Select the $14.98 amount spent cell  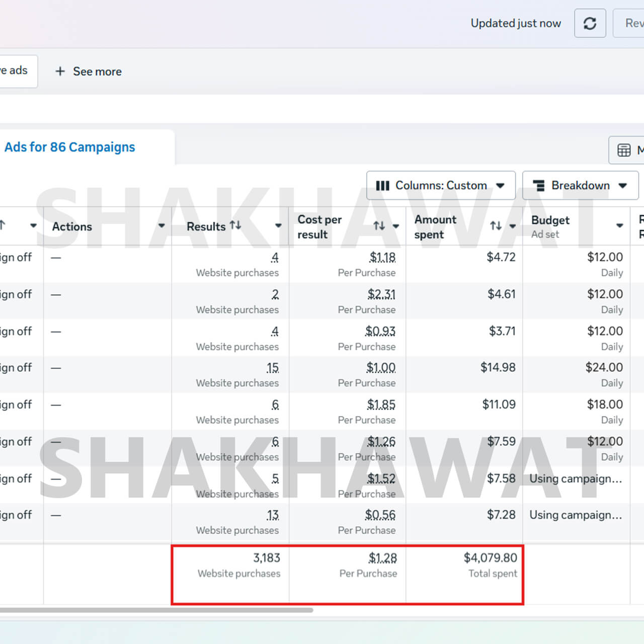(498, 367)
